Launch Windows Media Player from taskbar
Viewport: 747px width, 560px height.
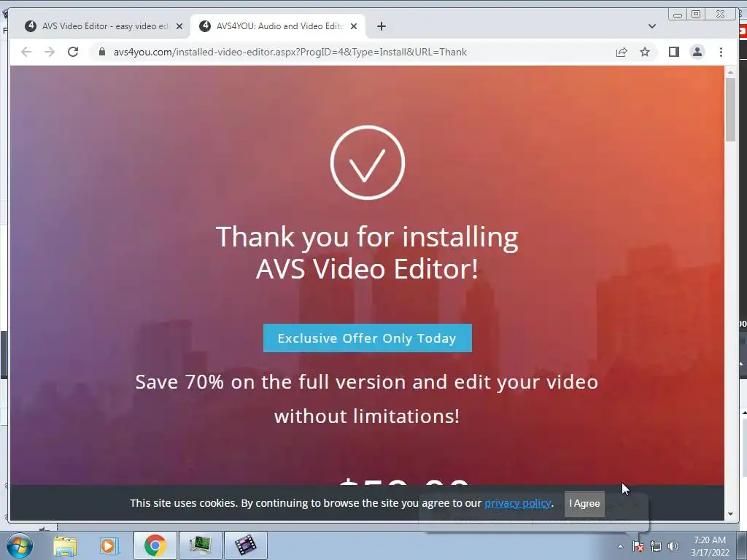pyautogui.click(x=109, y=545)
